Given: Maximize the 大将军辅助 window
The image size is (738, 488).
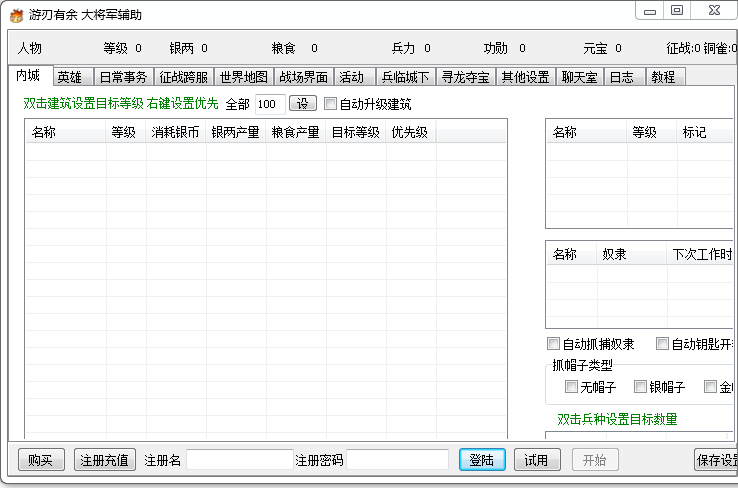Looking at the screenshot, I should coord(677,10).
